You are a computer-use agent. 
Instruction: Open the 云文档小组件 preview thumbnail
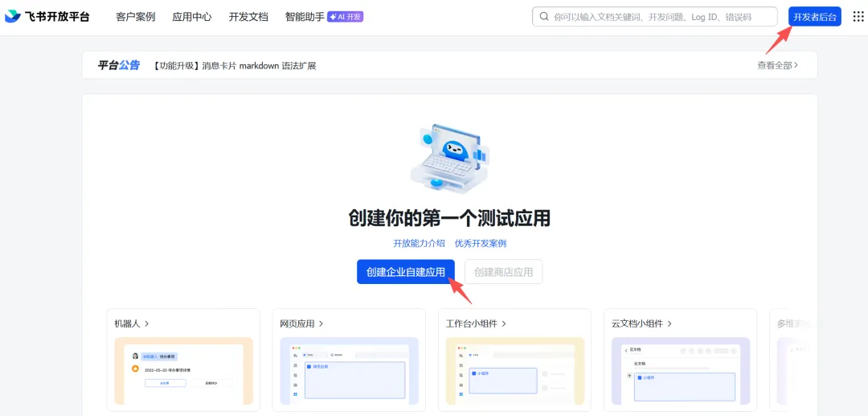[681, 371]
